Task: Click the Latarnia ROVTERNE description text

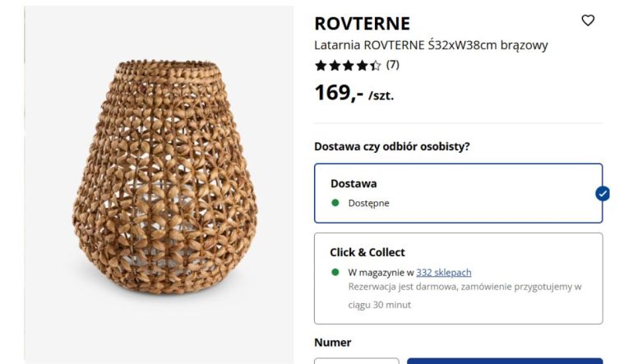Action: point(431,45)
